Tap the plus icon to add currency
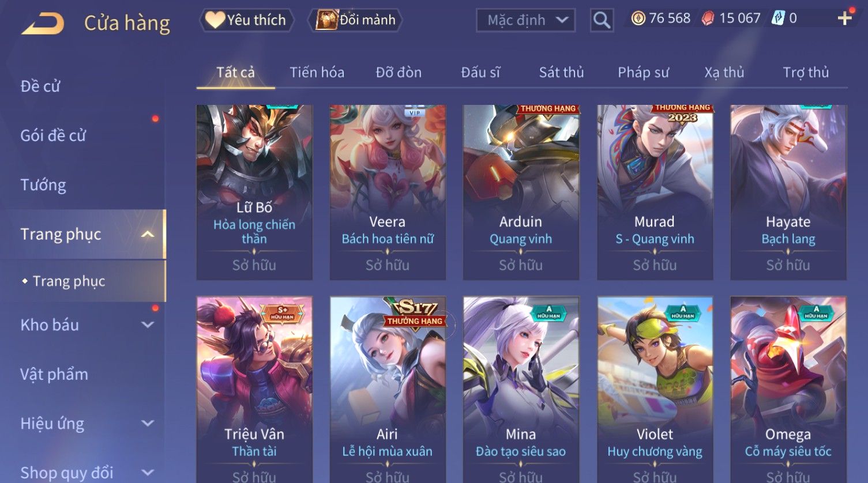The height and width of the screenshot is (483, 868). (x=844, y=18)
